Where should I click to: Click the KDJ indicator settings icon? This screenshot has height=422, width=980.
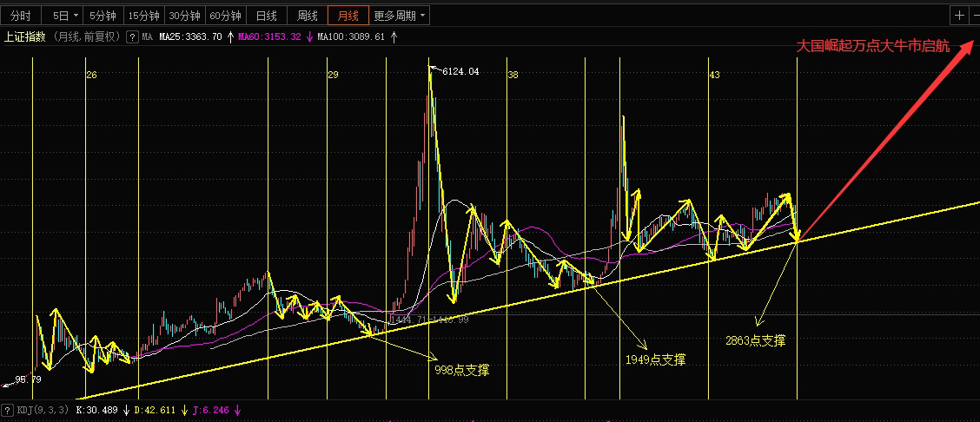pyautogui.click(x=8, y=411)
